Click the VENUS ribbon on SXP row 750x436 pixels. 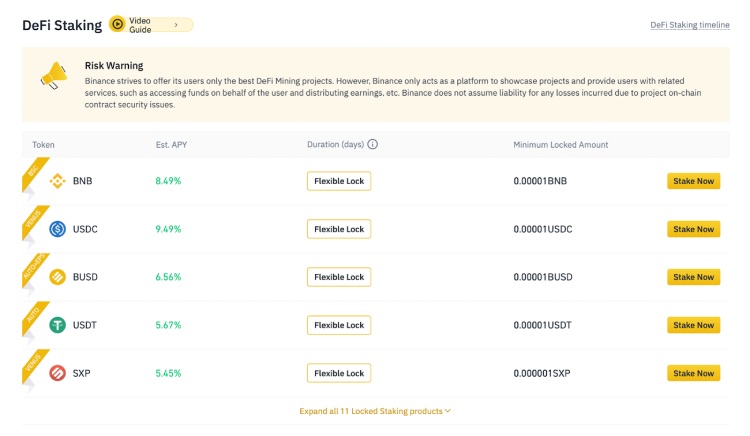click(33, 365)
